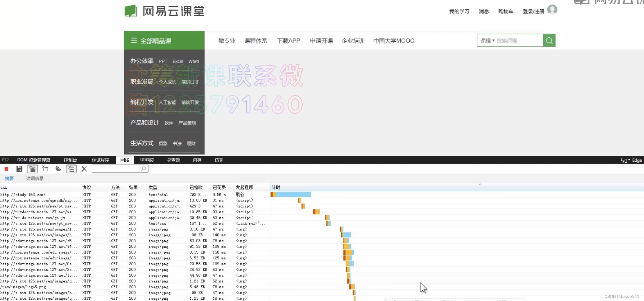644x301 pixels.
Task: Toggle the clear-entries-on-navigate icon
Action: tap(71, 169)
